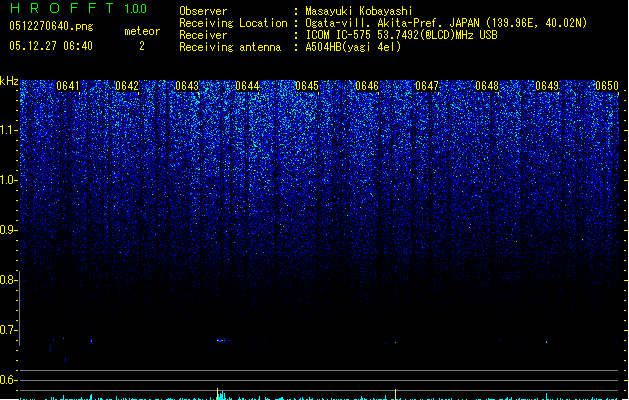Viewport: 629px width, 400px height.
Task: Click the 0.9 kHz axis label
Action: 8,230
